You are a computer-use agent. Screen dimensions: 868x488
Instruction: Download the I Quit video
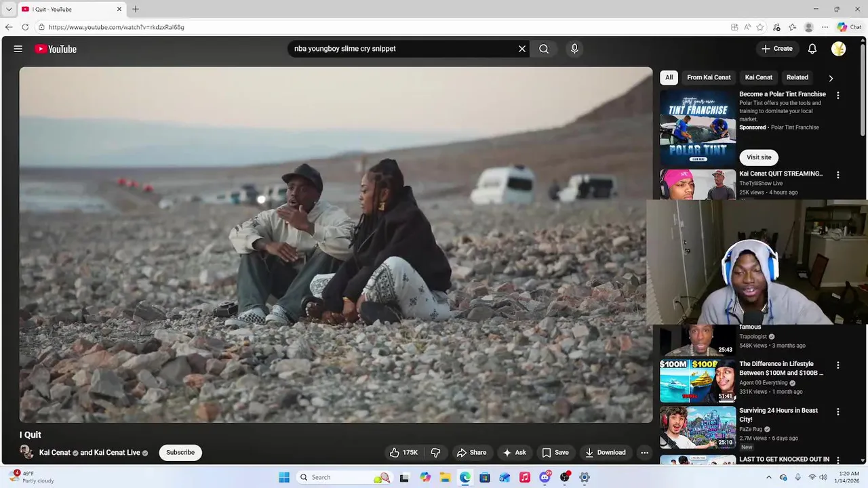(606, 453)
